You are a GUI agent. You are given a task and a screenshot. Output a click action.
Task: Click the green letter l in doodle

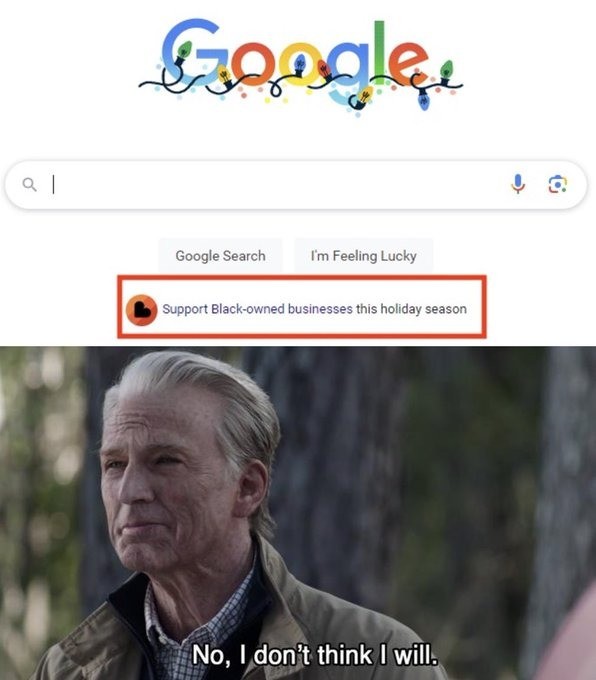[380, 53]
